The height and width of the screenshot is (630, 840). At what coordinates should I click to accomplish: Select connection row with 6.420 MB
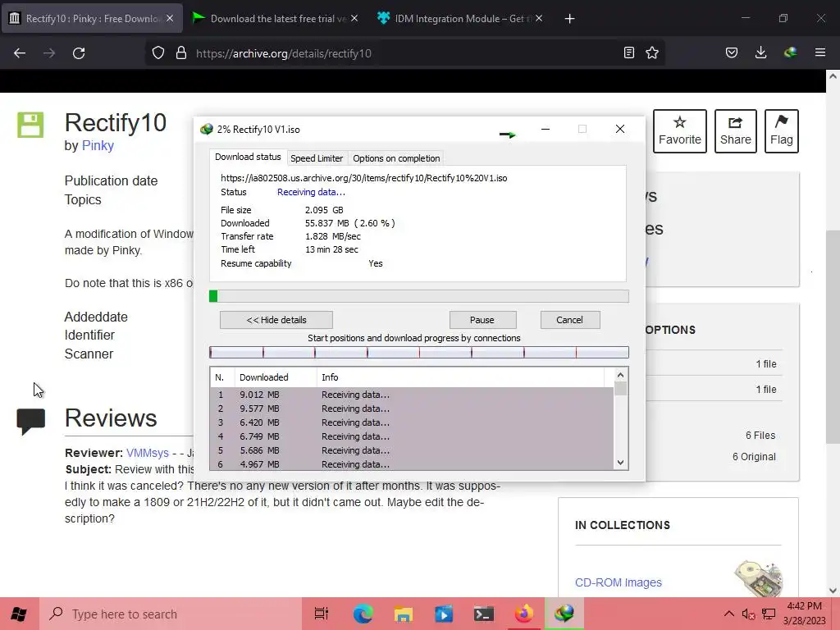click(412, 422)
